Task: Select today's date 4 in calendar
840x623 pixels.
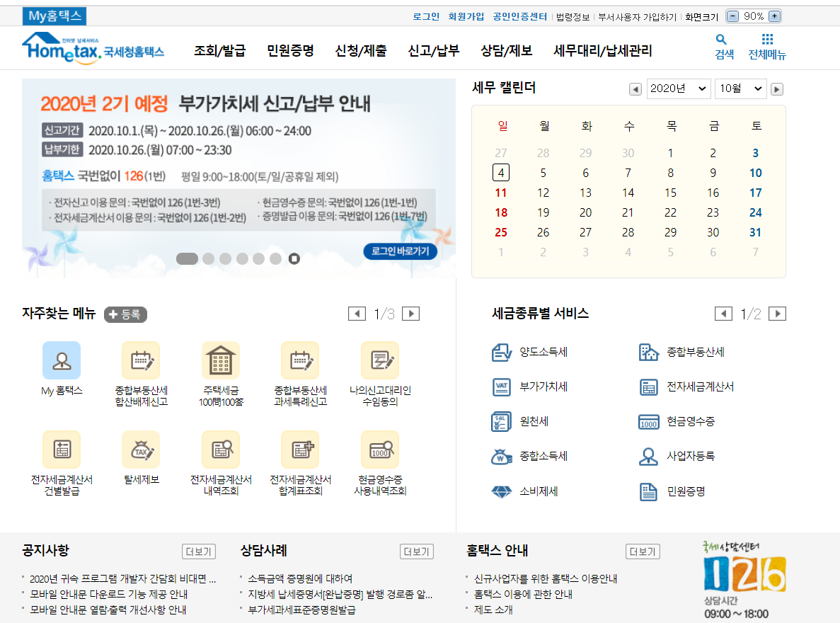Action: [501, 173]
